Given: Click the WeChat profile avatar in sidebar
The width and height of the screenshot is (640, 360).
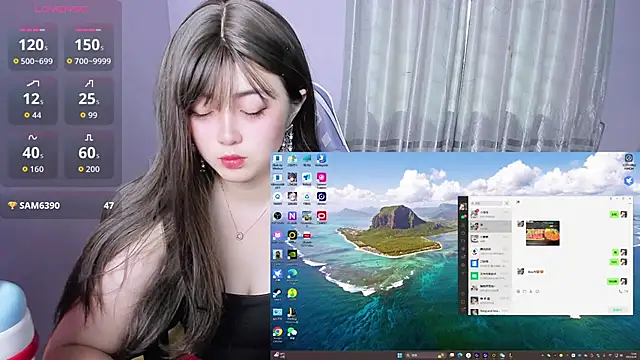Looking at the screenshot, I should coord(463,206).
